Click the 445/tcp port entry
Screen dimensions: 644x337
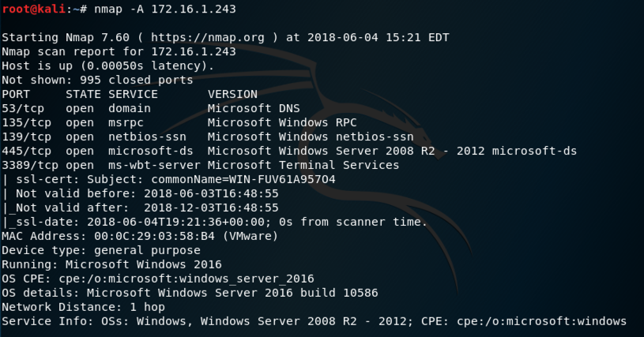(24, 151)
